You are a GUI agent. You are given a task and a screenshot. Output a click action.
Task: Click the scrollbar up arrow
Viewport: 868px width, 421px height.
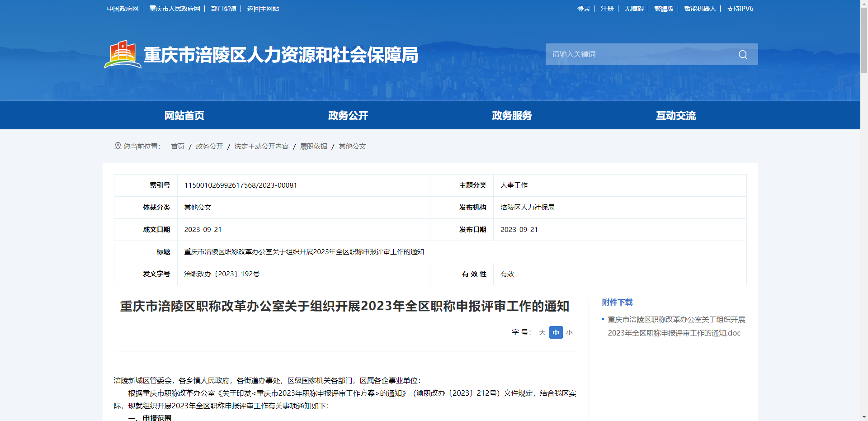tap(864, 3)
